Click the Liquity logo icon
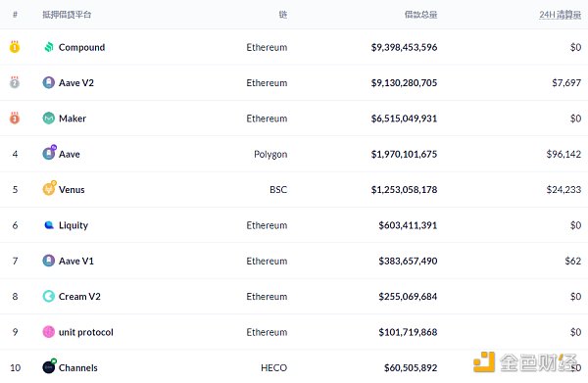The height and width of the screenshot is (383, 588). (49, 225)
